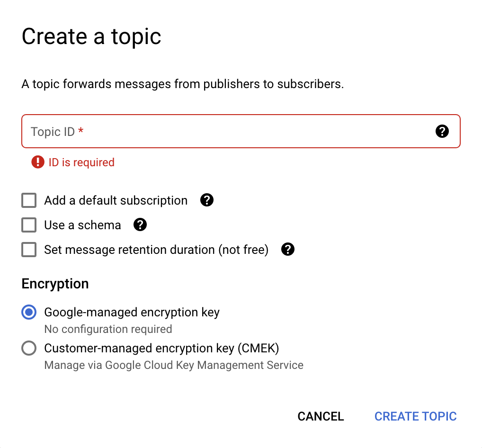Screen dimensions: 482x448
Task: Open help for message retention duration
Action: (288, 250)
